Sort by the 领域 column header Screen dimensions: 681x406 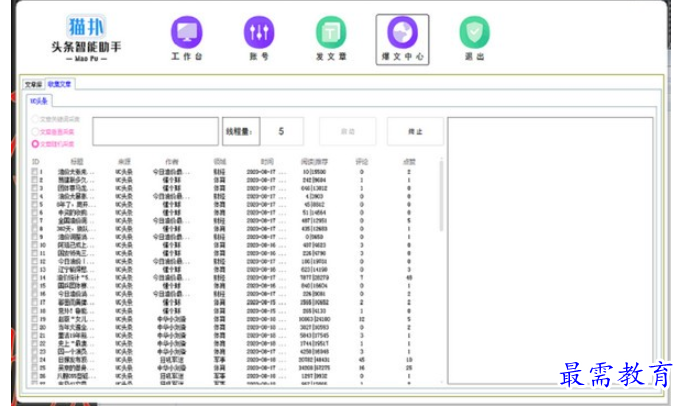(x=220, y=162)
